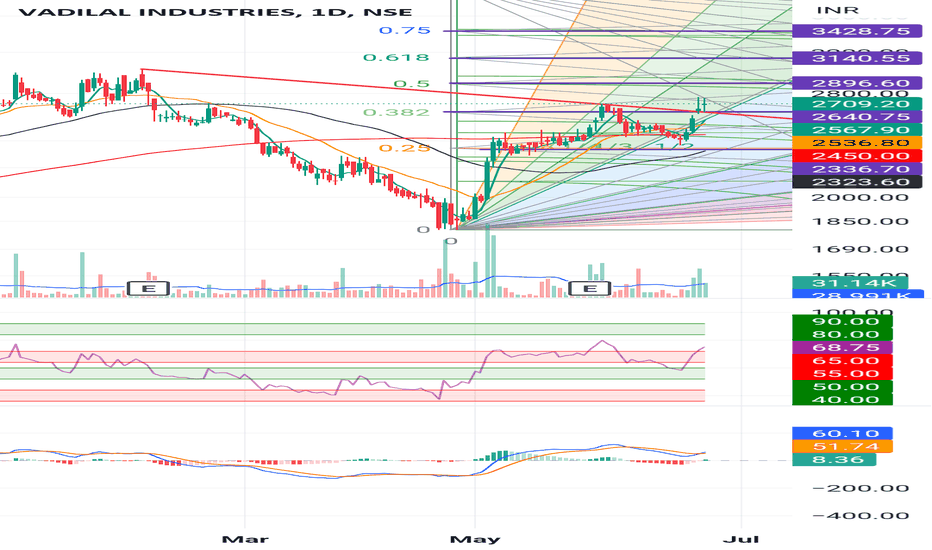
Task: Click the 2896.60 purple price label
Action: [858, 83]
